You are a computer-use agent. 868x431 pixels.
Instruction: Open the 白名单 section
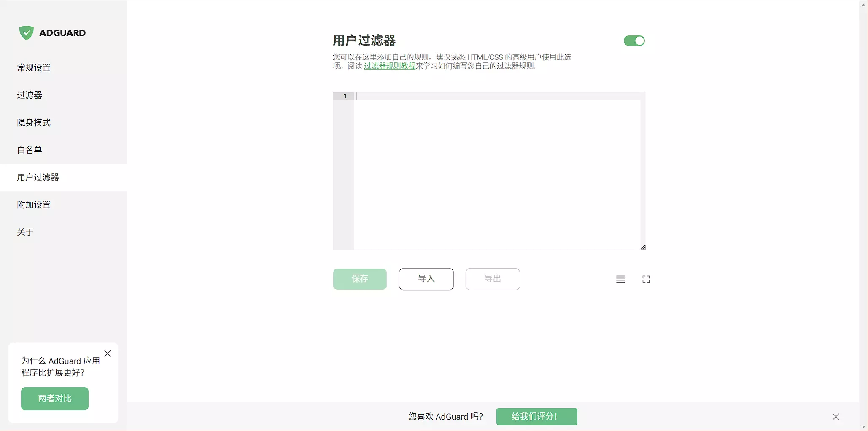tap(30, 150)
